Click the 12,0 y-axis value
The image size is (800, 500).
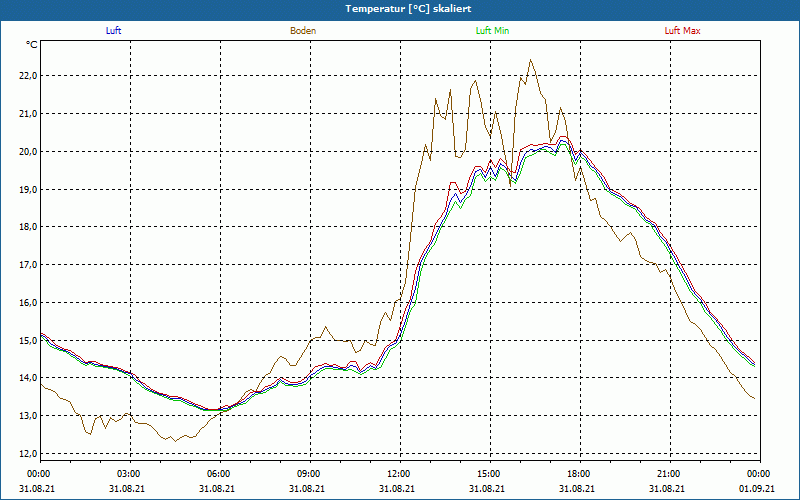(x=29, y=454)
